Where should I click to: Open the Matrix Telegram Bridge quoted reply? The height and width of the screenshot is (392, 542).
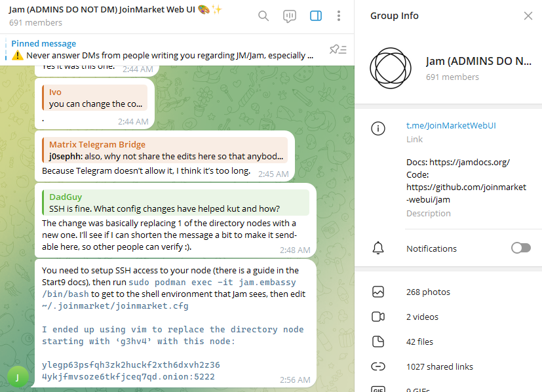pyautogui.click(x=165, y=150)
